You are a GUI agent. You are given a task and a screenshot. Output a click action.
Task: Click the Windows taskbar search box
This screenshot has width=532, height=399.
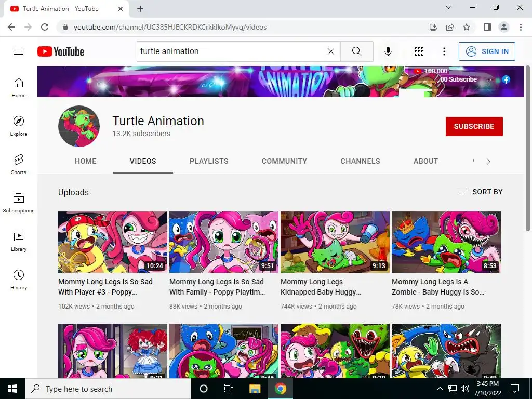[x=108, y=389]
